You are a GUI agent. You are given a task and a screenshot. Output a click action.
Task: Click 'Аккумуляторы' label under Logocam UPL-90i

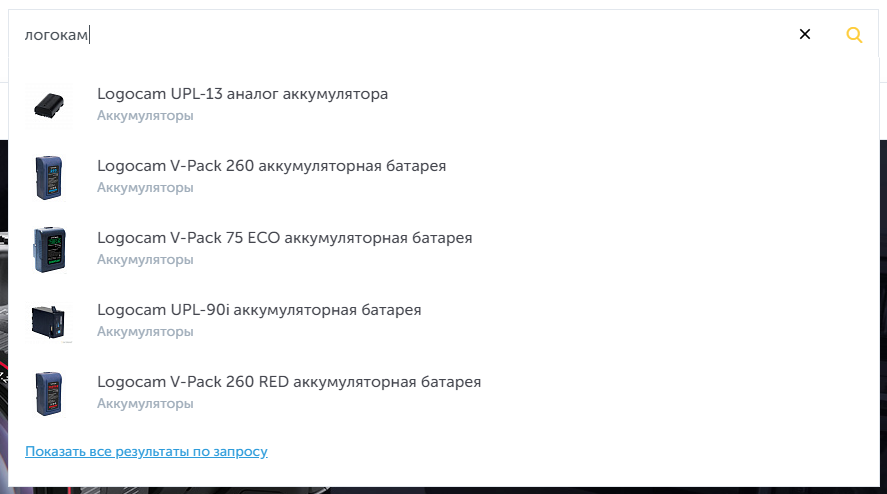(x=145, y=332)
